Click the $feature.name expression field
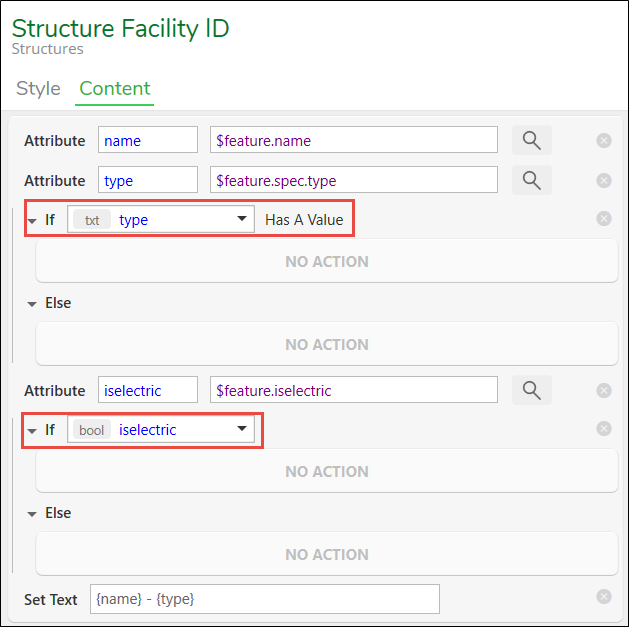This screenshot has width=629, height=627. [x=354, y=140]
